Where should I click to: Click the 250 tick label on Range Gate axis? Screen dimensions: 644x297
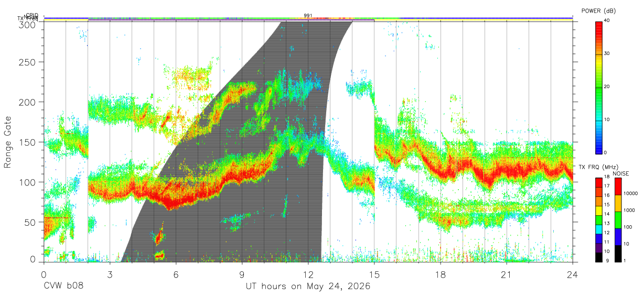coord(28,62)
